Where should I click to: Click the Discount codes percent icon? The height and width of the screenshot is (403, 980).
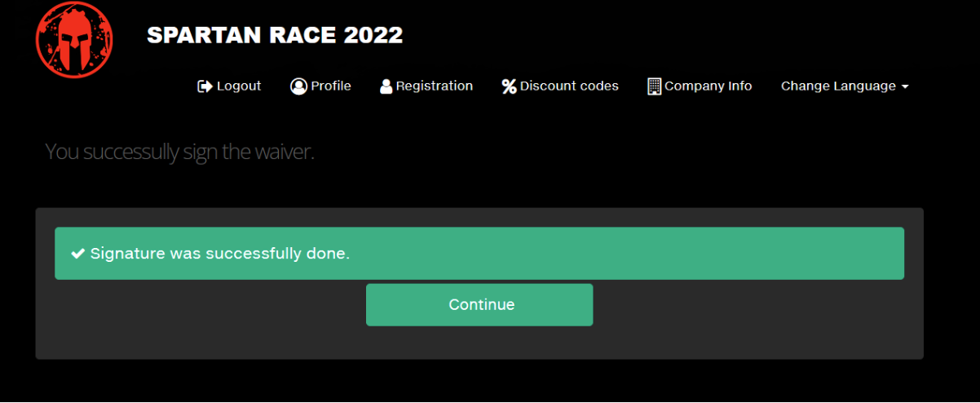(509, 86)
